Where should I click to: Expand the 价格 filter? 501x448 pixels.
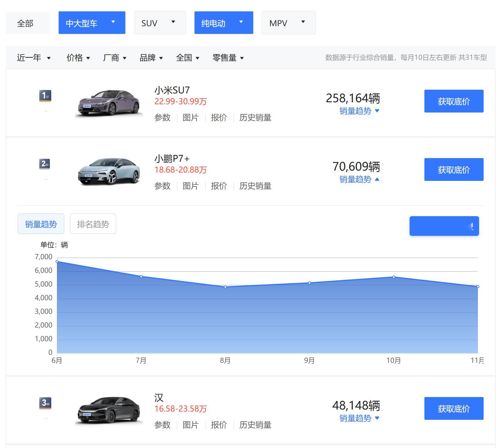78,58
